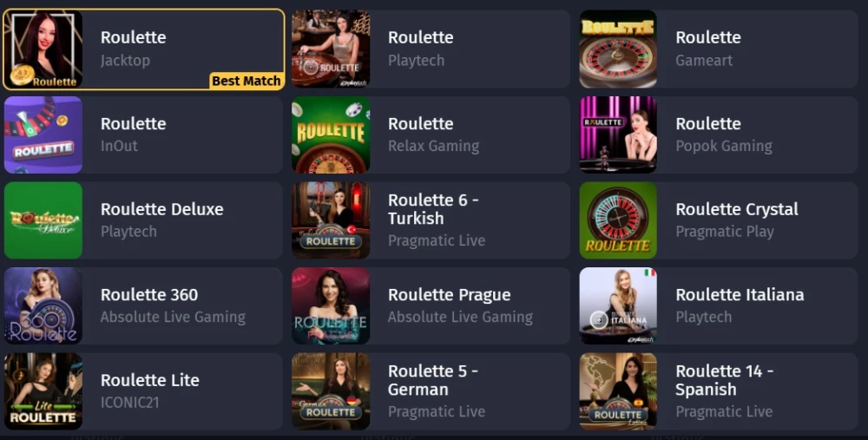
Task: Open the Roulette Prague title
Action: (x=449, y=295)
